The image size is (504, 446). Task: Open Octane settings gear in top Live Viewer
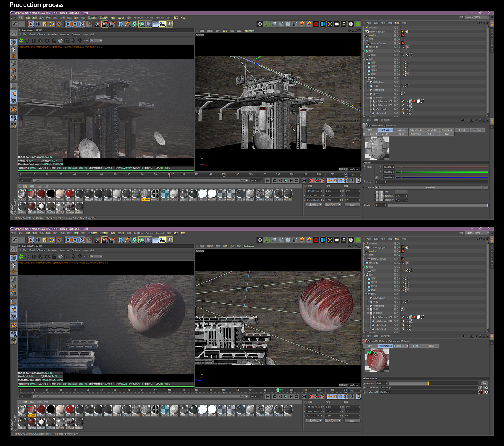pyautogui.click(x=47, y=41)
